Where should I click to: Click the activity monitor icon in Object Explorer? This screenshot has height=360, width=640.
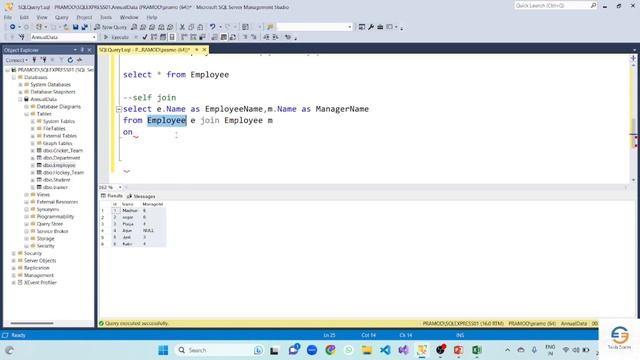[x=80, y=60]
